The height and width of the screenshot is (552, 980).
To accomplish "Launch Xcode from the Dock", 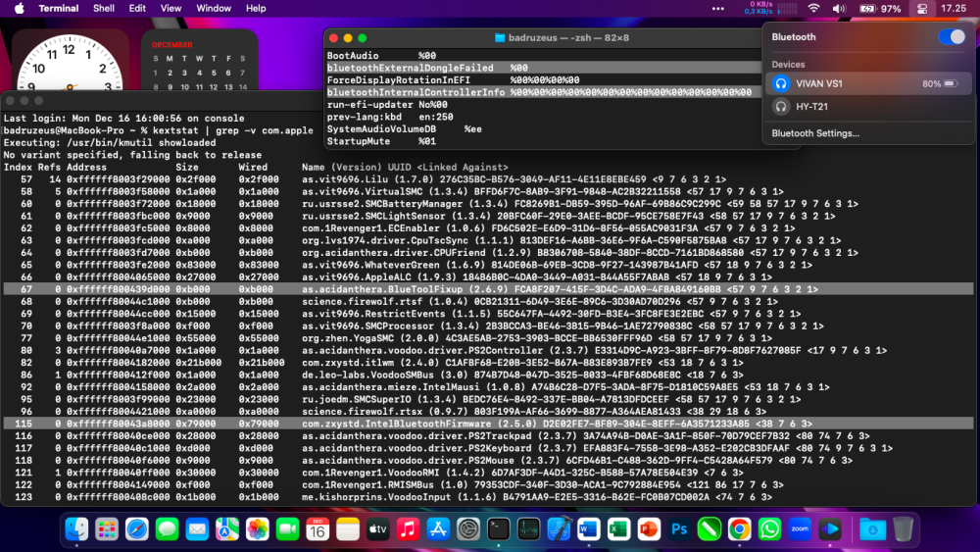I will [x=559, y=529].
